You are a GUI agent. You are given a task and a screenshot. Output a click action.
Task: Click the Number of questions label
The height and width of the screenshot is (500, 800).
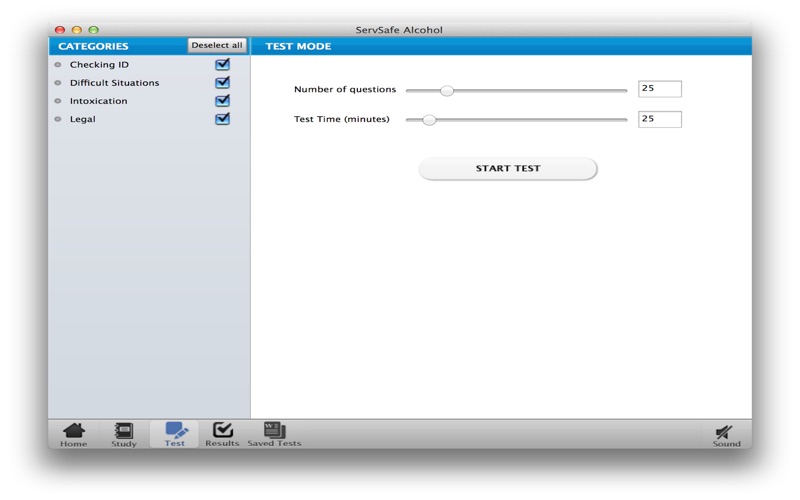[345, 89]
